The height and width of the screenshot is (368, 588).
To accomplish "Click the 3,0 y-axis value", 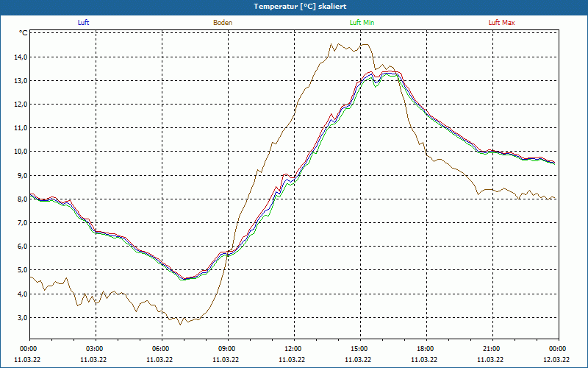I will pos(23,318).
